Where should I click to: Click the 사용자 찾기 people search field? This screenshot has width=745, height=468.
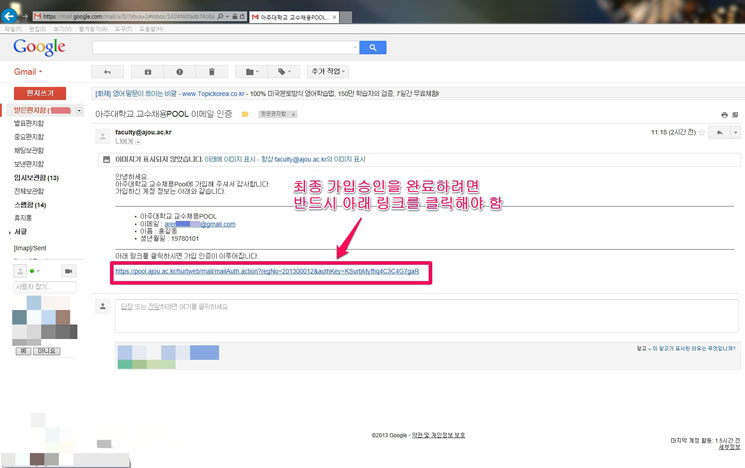pos(45,287)
